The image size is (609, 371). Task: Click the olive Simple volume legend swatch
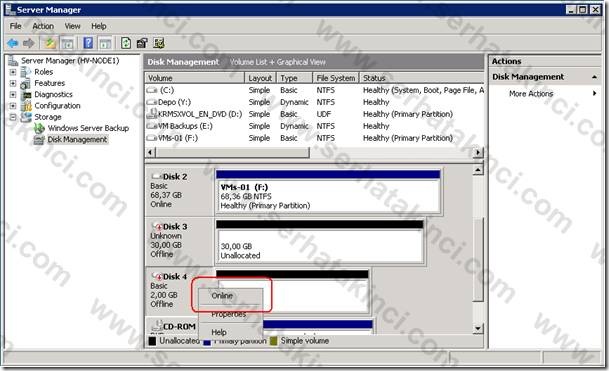click(274, 341)
